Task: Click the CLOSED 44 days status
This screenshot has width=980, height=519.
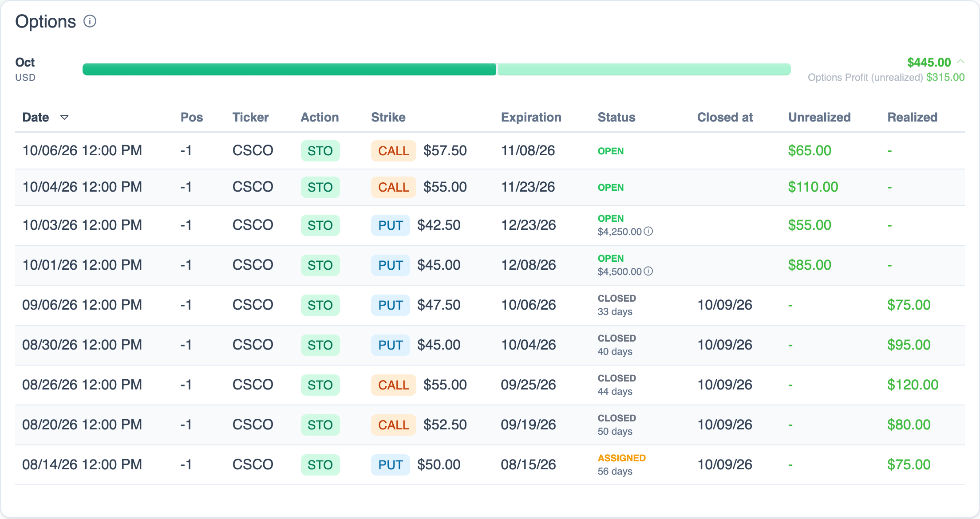Action: coord(616,385)
